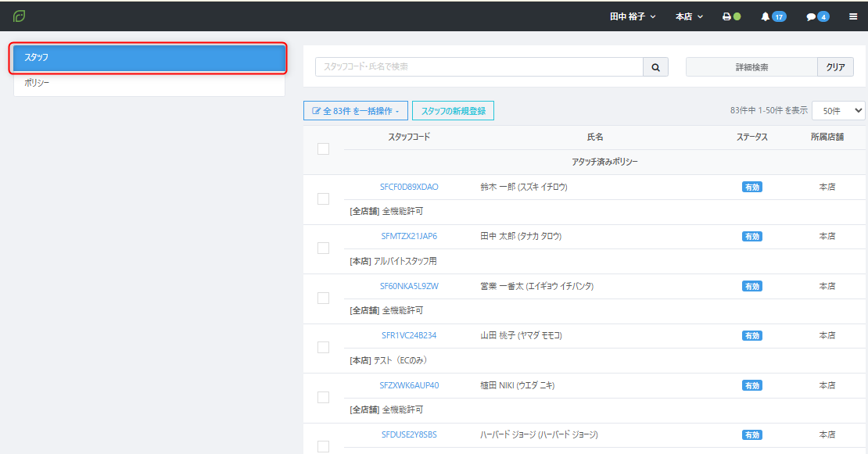Open notifications bell with 17 badge
Image resolution: width=868 pixels, height=454 pixels.
773,16
